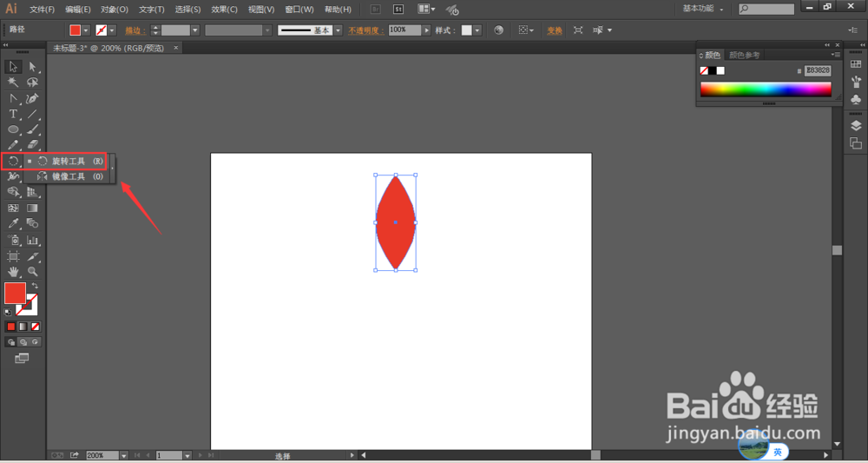Click the 不透明度 opacity link
This screenshot has width=868, height=463.
click(x=366, y=30)
